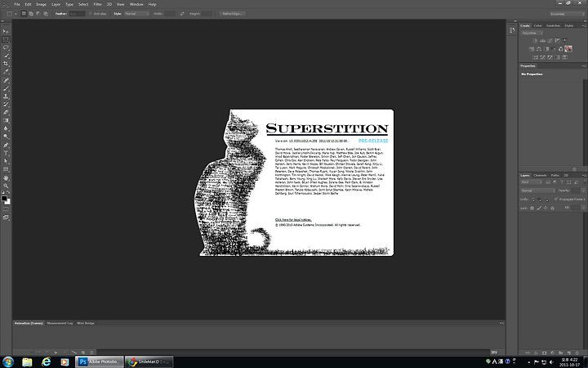Image resolution: width=588 pixels, height=368 pixels.
Task: Open Windows Explorer folder on taskbar
Action: tap(27, 361)
